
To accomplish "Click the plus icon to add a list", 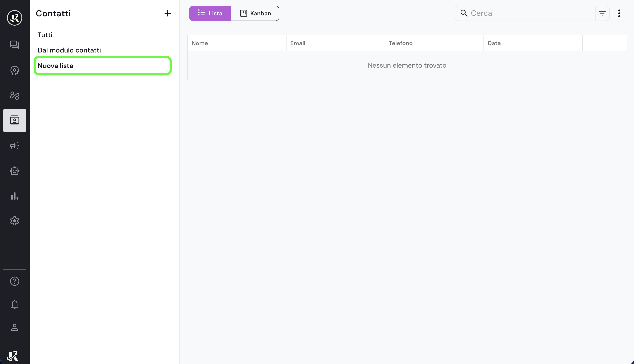I will (168, 13).
